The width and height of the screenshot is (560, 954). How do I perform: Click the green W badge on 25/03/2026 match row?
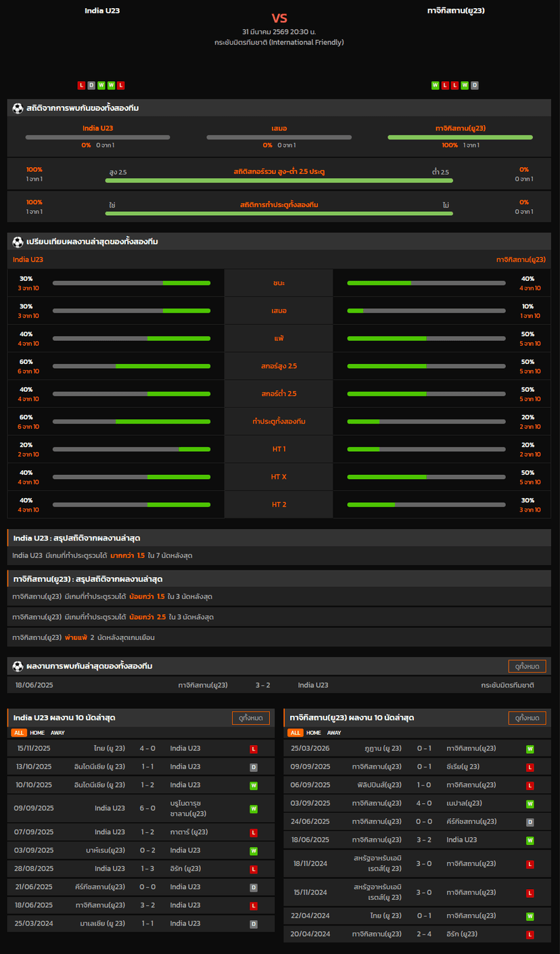(x=530, y=749)
